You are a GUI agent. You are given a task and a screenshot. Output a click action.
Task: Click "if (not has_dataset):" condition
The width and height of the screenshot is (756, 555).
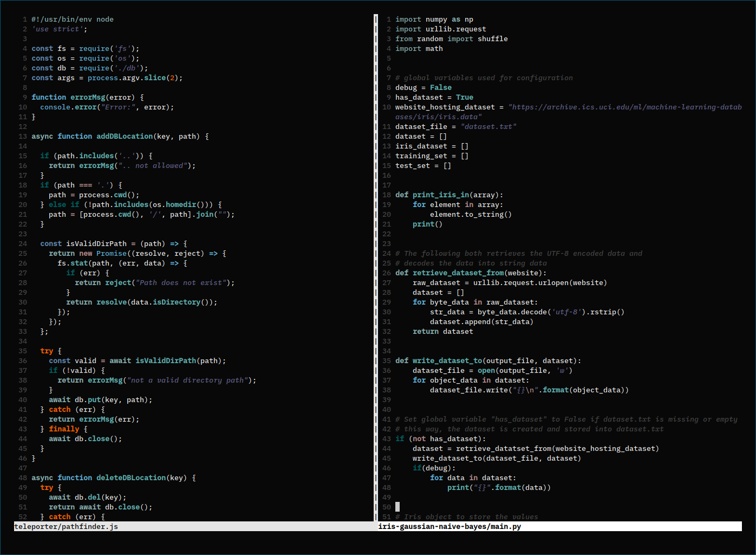pos(441,439)
